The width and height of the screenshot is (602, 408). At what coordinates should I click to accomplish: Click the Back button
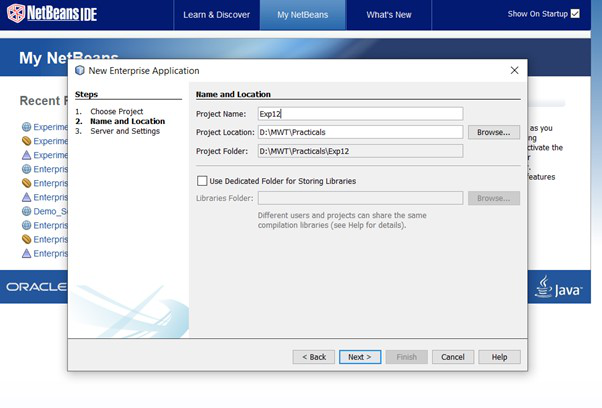tap(314, 357)
